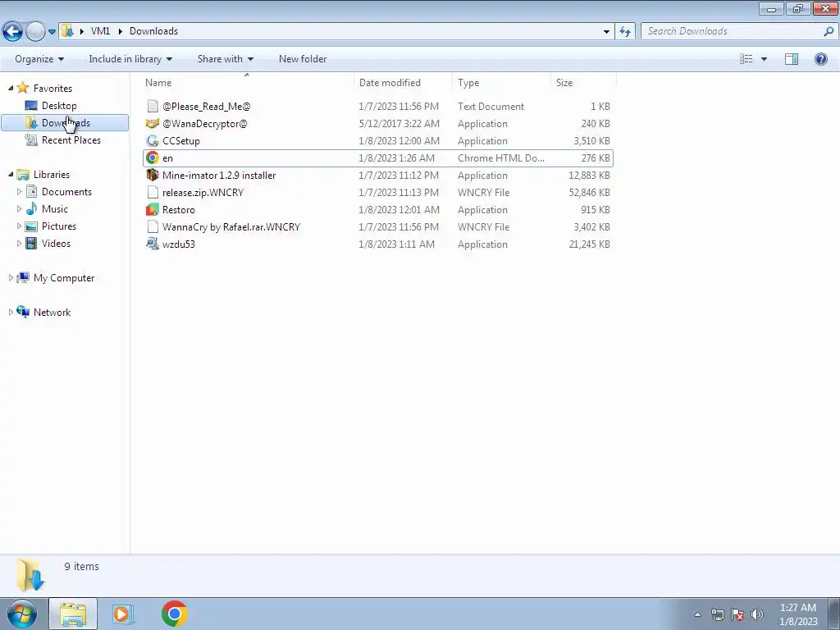The width and height of the screenshot is (840, 630).
Task: Select the WannaCry by Rafael.rar.WNCRY icon
Action: coord(153,226)
